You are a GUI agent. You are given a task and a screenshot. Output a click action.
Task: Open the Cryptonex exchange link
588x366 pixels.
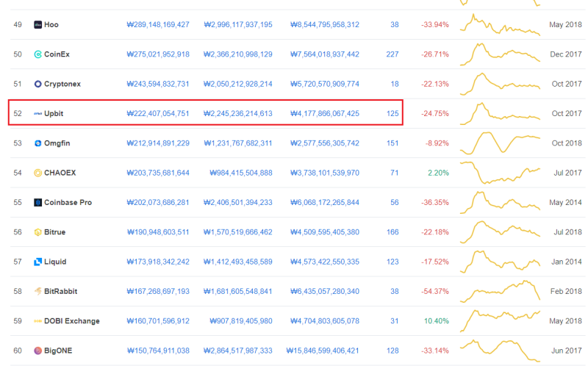62,84
